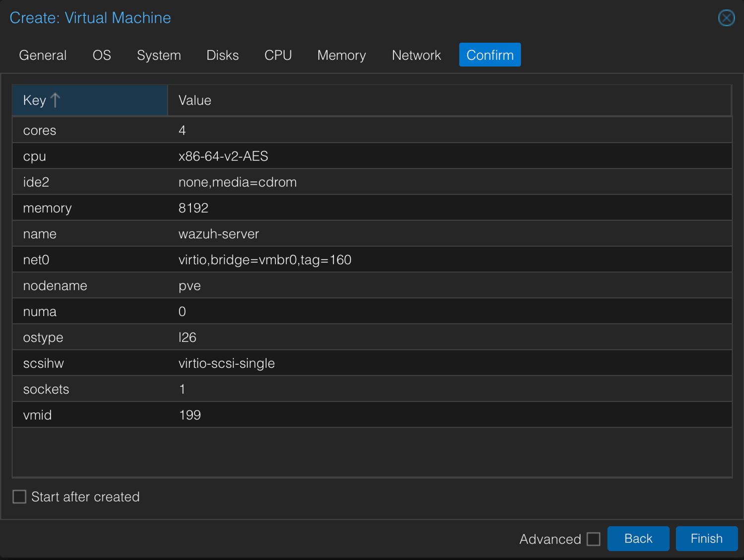Toggle the Advanced checkbox
The image size is (744, 560).
pos(593,539)
